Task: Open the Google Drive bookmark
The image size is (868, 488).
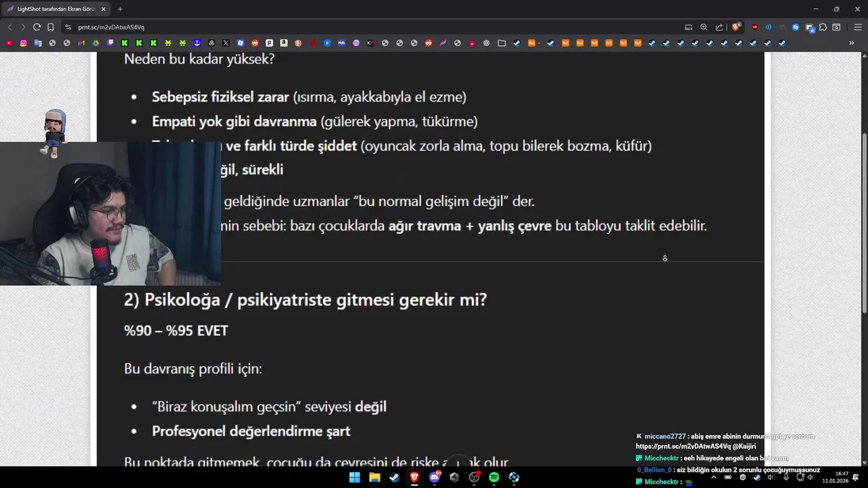Action: tap(96, 43)
